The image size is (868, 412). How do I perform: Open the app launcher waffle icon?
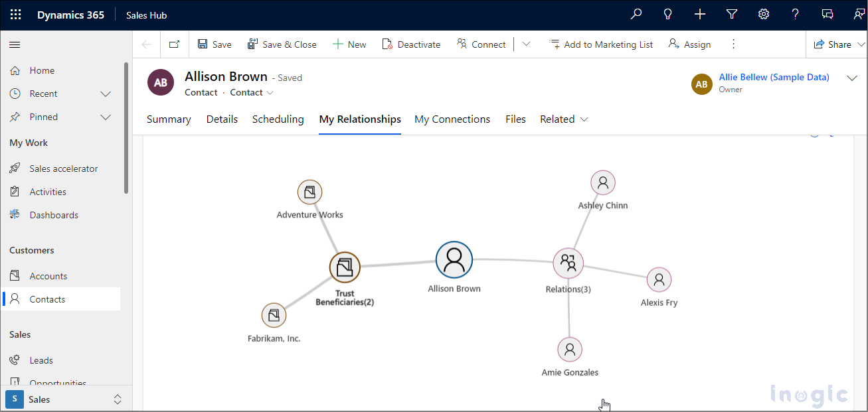click(x=15, y=15)
